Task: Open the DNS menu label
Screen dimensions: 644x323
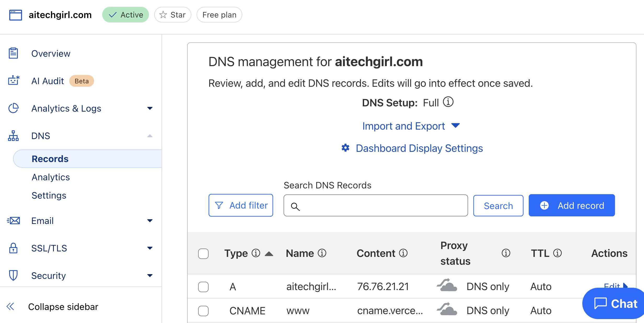Action: (x=41, y=136)
